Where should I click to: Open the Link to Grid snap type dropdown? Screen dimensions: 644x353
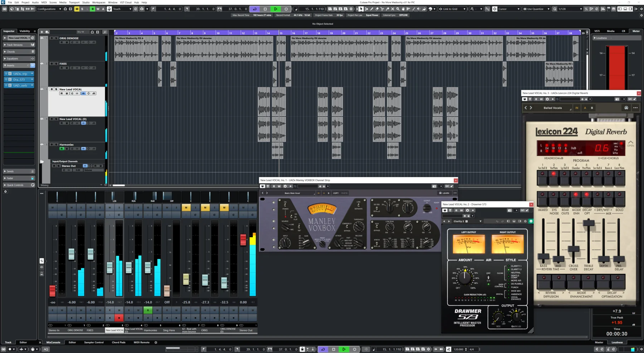coord(452,9)
